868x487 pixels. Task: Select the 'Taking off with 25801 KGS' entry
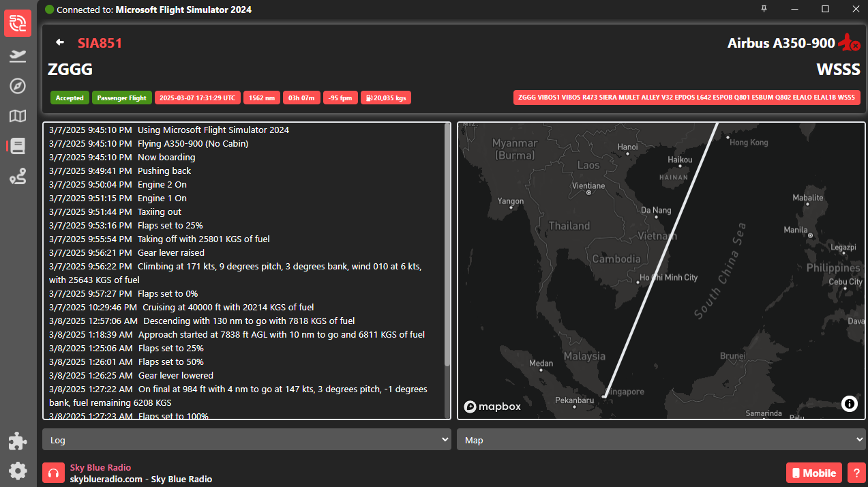[x=160, y=239]
